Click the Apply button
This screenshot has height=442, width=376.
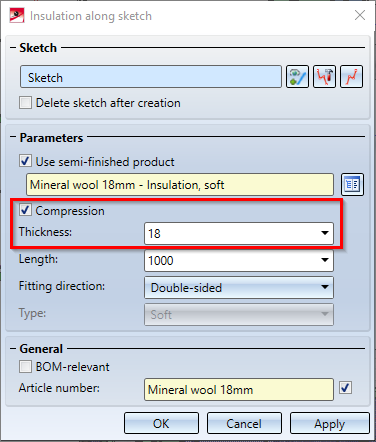click(x=330, y=423)
